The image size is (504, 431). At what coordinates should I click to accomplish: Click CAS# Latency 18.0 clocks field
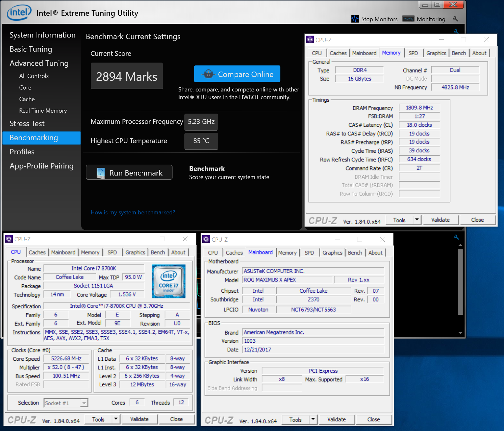pyautogui.click(x=419, y=125)
